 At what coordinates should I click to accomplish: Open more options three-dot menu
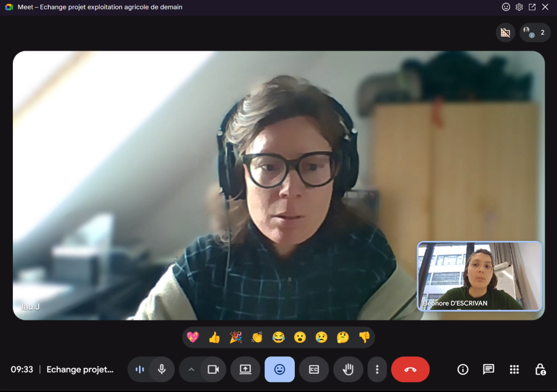(377, 370)
